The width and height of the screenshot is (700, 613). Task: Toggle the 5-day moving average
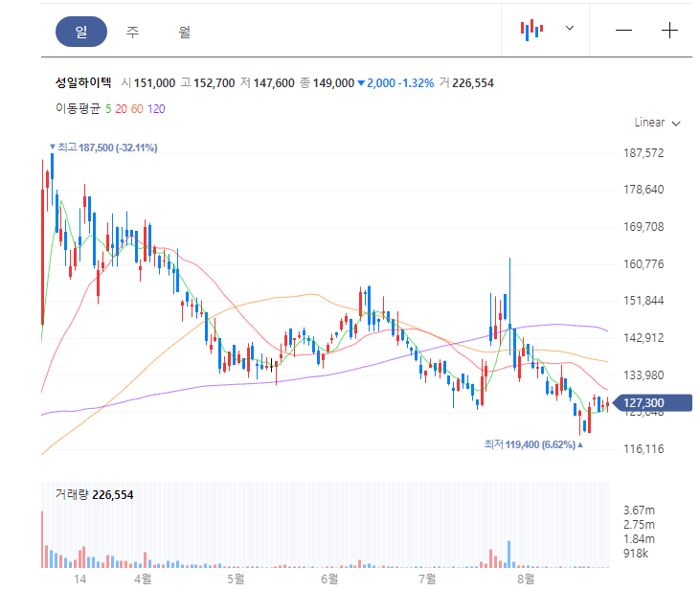point(108,109)
